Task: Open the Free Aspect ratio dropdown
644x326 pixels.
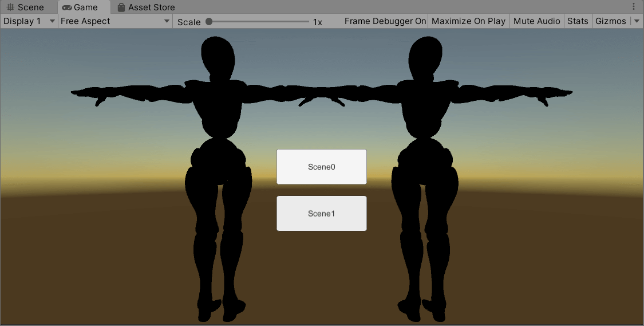Action: coord(115,21)
